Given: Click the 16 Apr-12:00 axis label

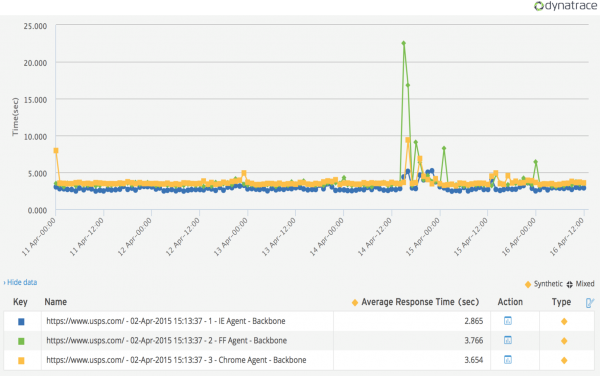Looking at the screenshot, I should point(567,237).
